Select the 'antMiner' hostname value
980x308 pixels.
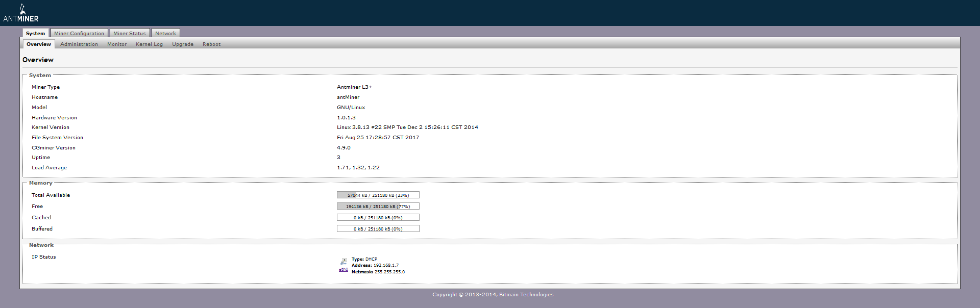[348, 97]
